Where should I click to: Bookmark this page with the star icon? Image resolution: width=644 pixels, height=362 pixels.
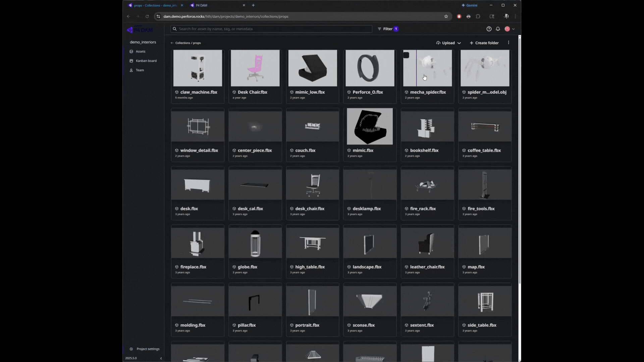446,16
